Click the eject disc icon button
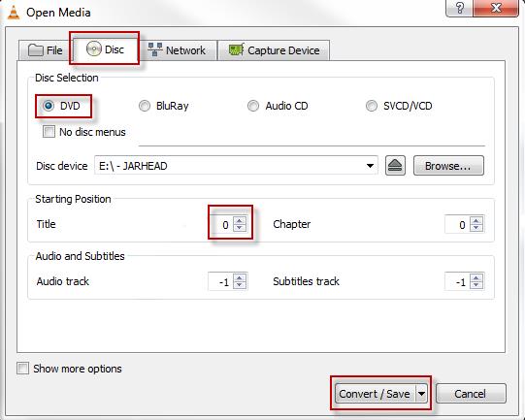Image resolution: width=525 pixels, height=420 pixels. (x=395, y=165)
